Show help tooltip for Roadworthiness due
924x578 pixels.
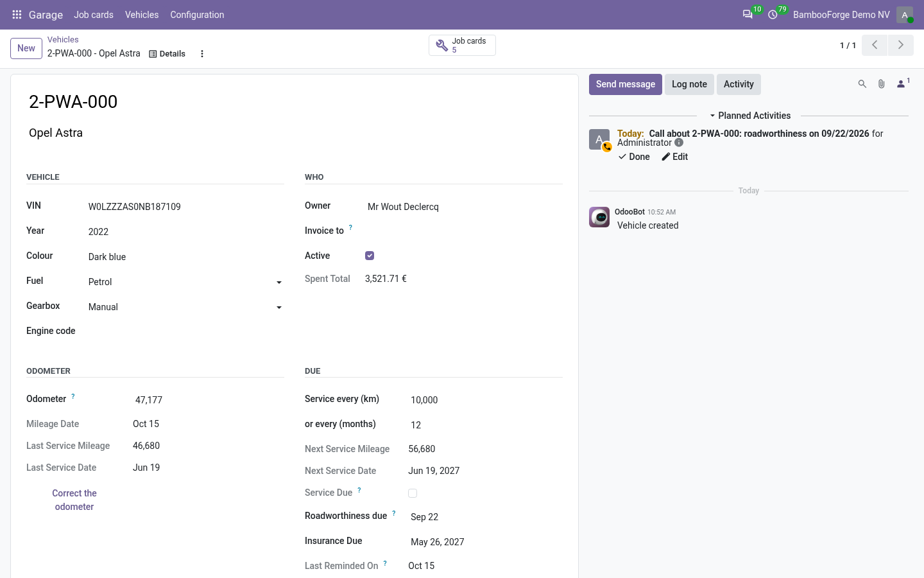pyautogui.click(x=394, y=513)
